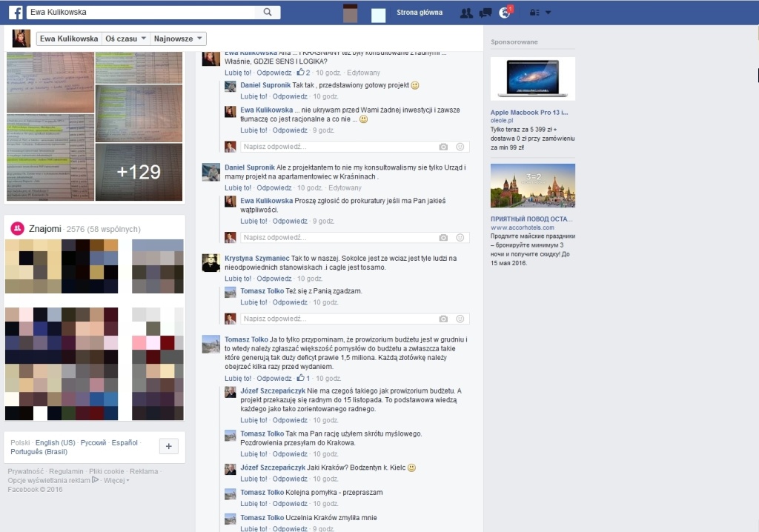Click the like thumb on Tomasz Tolko's provisional budget comment
The height and width of the screenshot is (532, 759).
tap(301, 378)
